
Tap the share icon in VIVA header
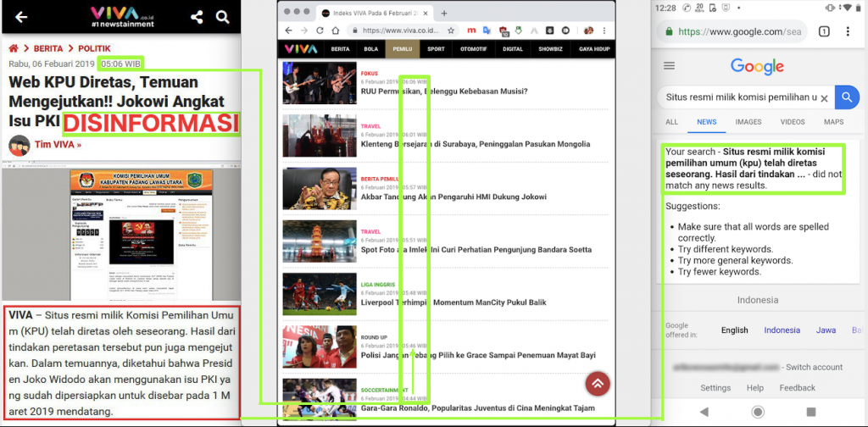tap(197, 17)
